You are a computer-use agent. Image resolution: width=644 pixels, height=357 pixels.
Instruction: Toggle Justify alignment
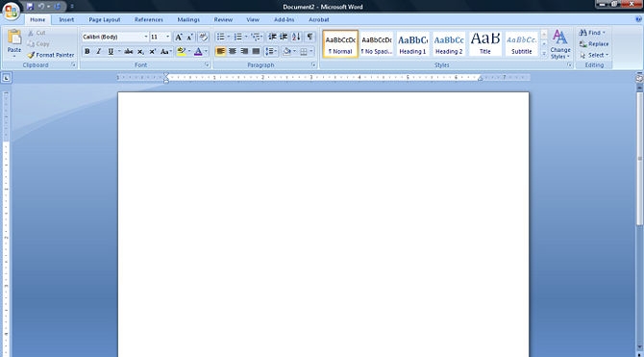(256, 51)
